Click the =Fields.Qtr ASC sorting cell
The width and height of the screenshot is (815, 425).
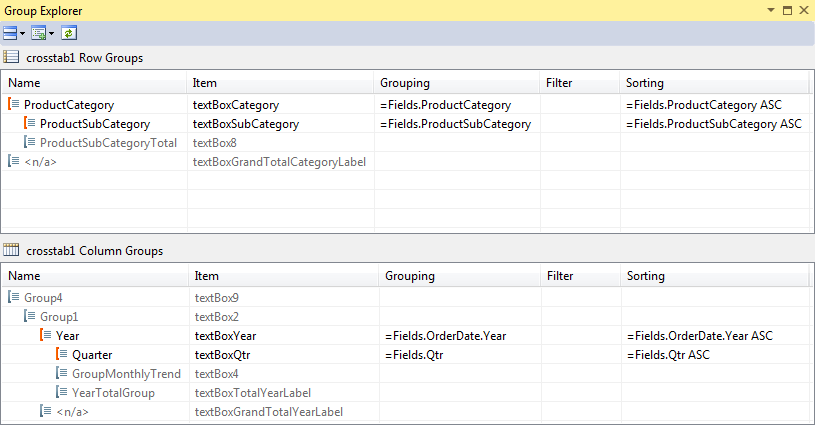(x=717, y=354)
